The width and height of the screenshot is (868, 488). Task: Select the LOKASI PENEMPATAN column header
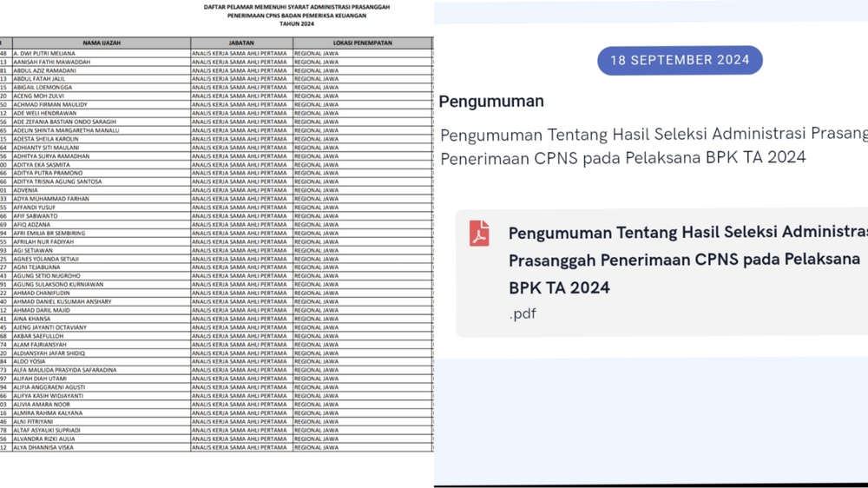click(362, 43)
